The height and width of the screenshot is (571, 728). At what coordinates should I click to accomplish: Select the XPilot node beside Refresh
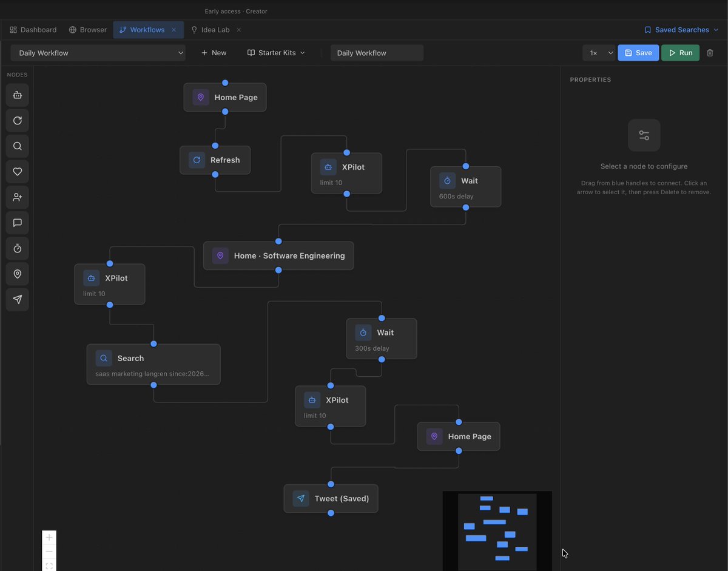click(x=346, y=173)
